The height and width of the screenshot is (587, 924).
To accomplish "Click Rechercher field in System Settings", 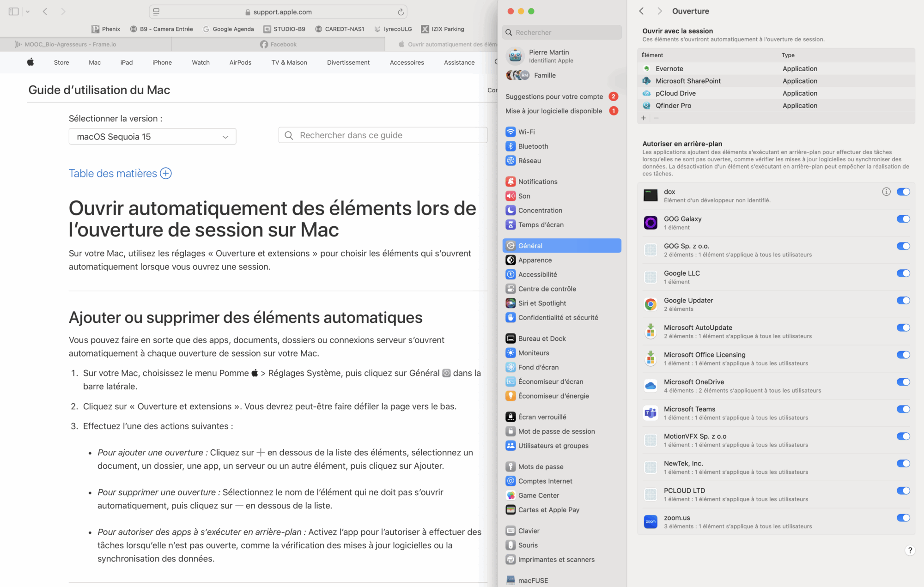I will (x=562, y=32).
